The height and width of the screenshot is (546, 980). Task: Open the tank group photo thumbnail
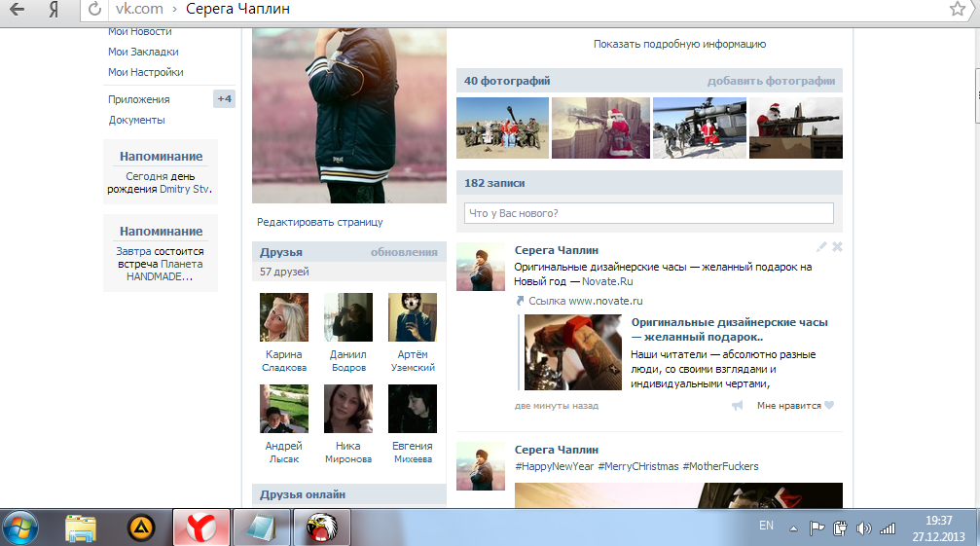tap(502, 127)
